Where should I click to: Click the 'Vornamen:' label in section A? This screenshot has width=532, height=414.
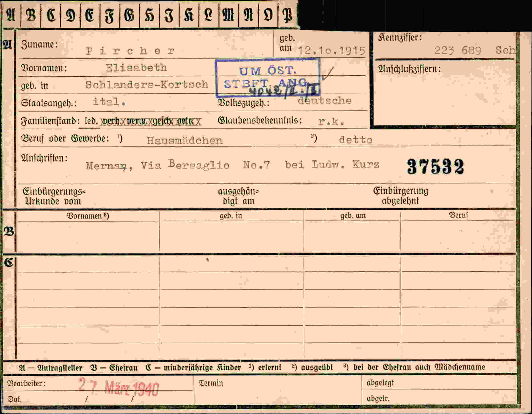(x=44, y=68)
